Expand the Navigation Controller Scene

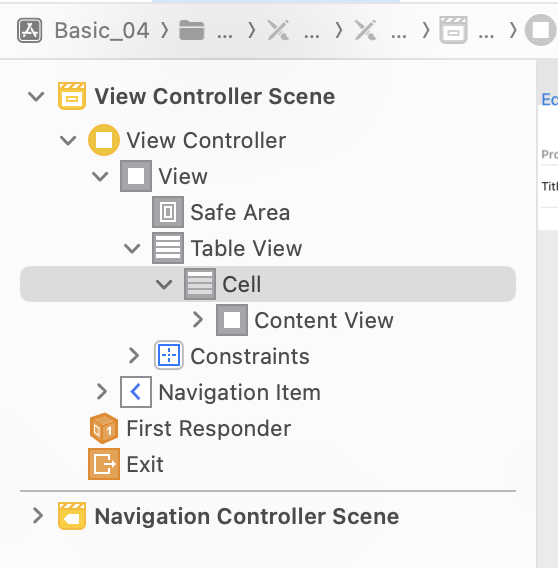click(x=38, y=516)
